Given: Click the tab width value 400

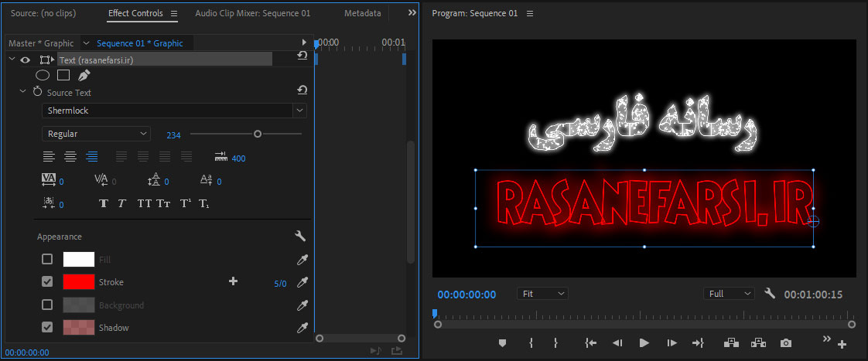Looking at the screenshot, I should [x=238, y=158].
